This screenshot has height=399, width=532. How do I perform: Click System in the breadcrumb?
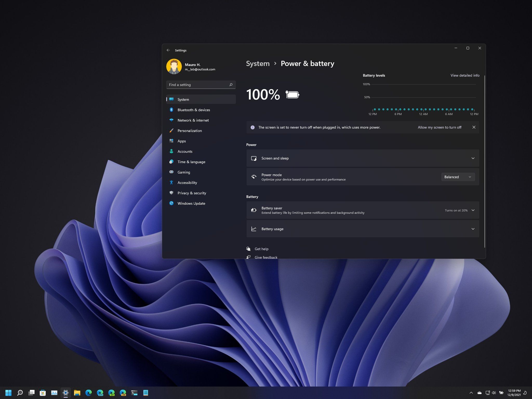258,63
